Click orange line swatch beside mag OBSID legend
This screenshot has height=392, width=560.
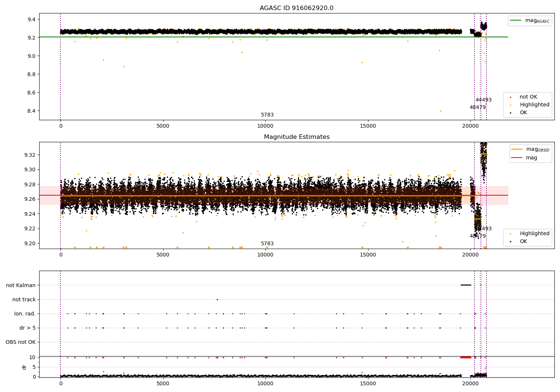point(517,149)
